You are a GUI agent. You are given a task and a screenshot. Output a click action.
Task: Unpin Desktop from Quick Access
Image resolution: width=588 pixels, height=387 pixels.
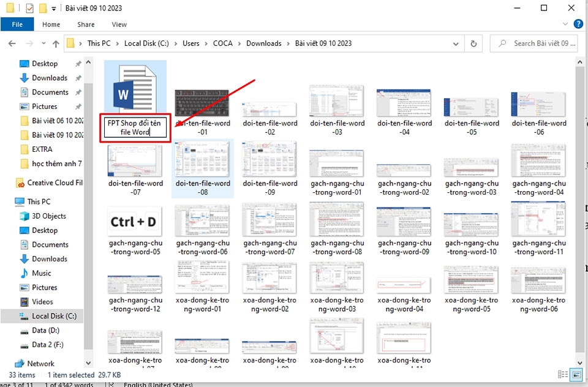coord(78,63)
